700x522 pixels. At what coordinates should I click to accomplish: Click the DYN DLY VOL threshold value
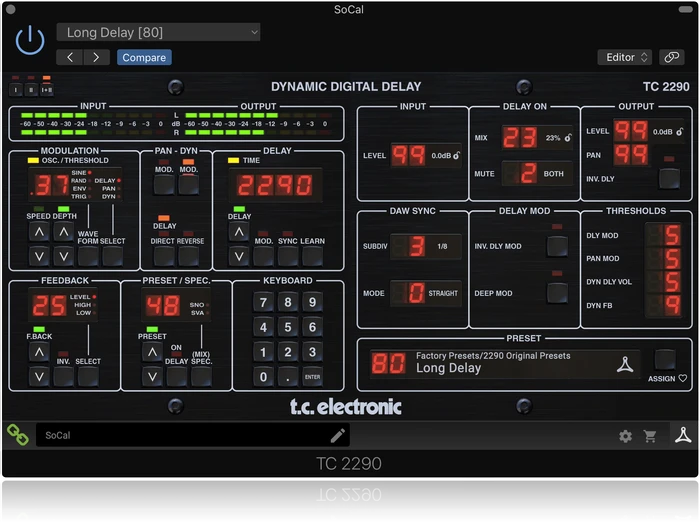664,282
